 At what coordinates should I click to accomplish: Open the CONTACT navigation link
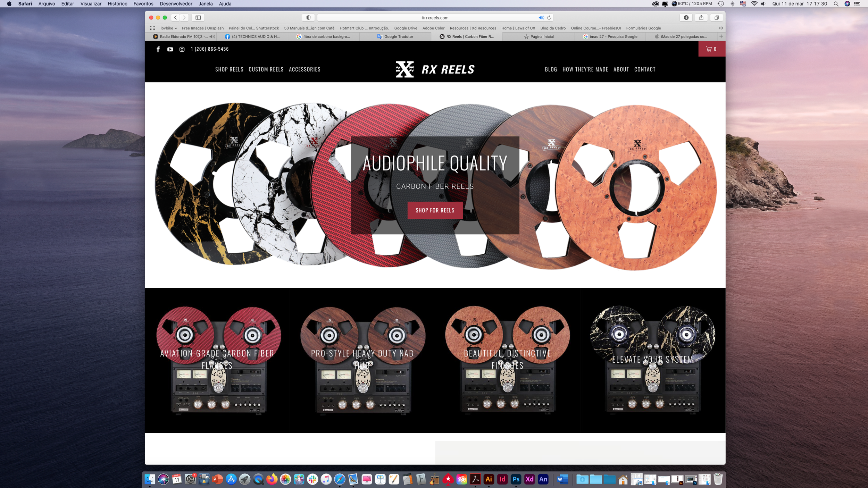(x=645, y=69)
